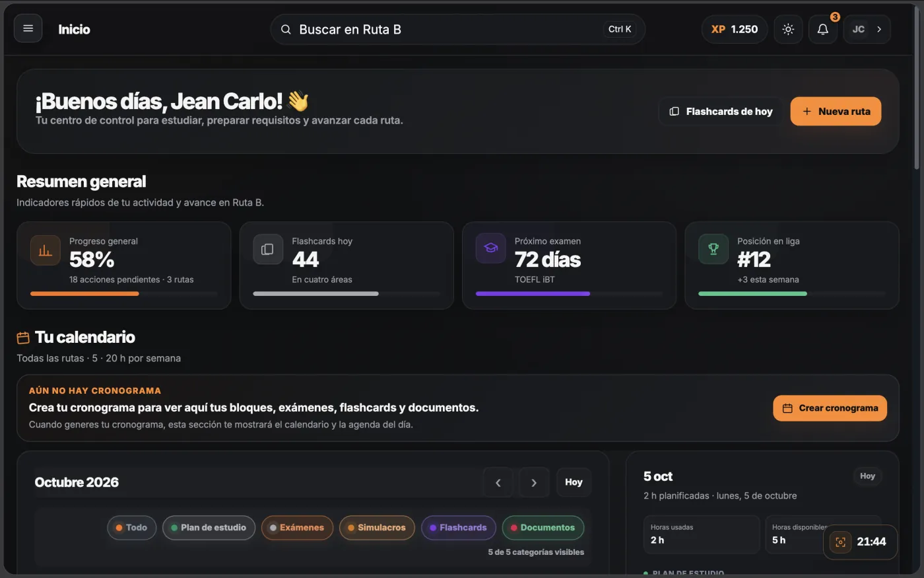Screen dimensions: 924x578
Task: Open the Flashcards de hoy button
Action: click(721, 111)
